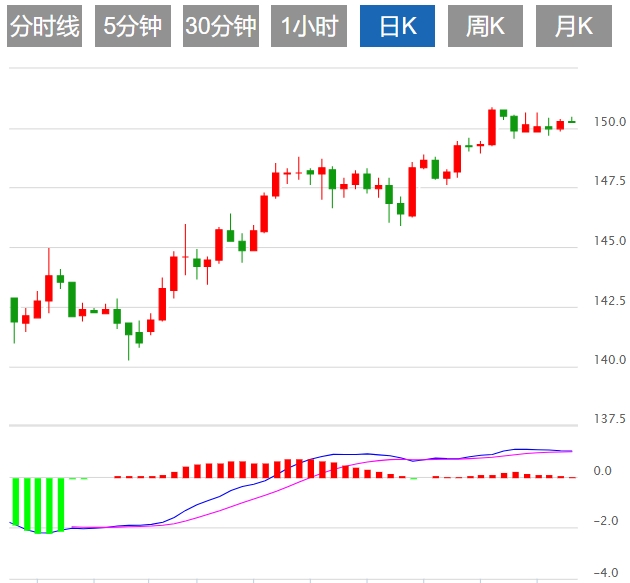Click the -4.0 MACD axis label
This screenshot has height=583, width=630.
coord(605,572)
